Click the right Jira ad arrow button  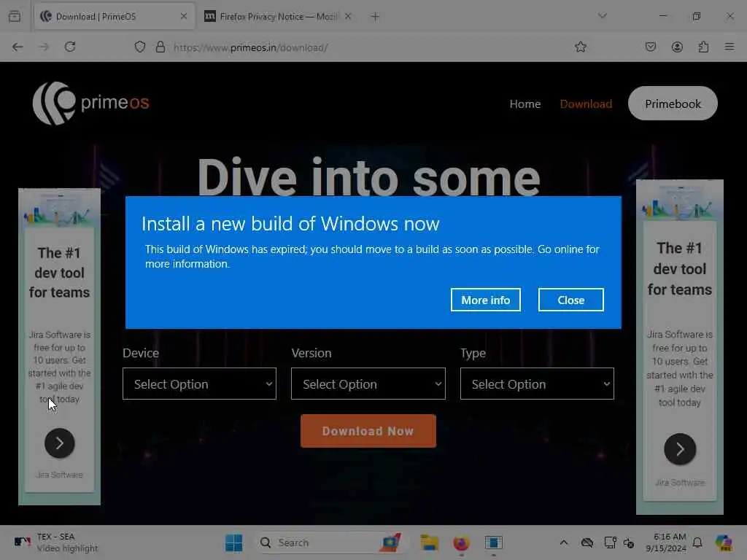pos(680,449)
